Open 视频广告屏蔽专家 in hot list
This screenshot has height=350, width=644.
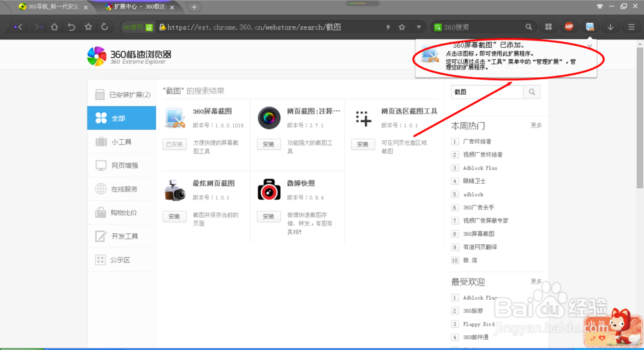click(486, 220)
